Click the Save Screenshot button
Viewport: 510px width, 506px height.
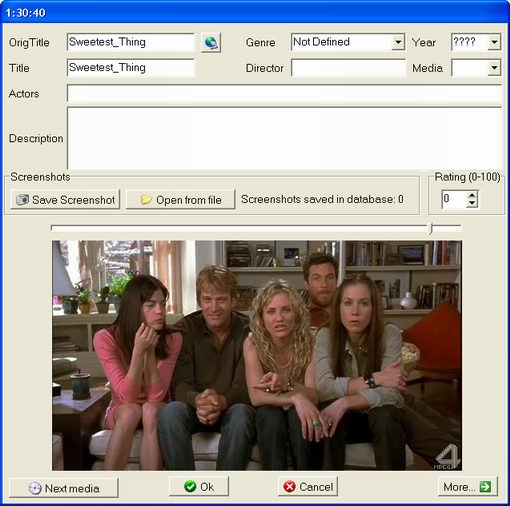coord(65,200)
